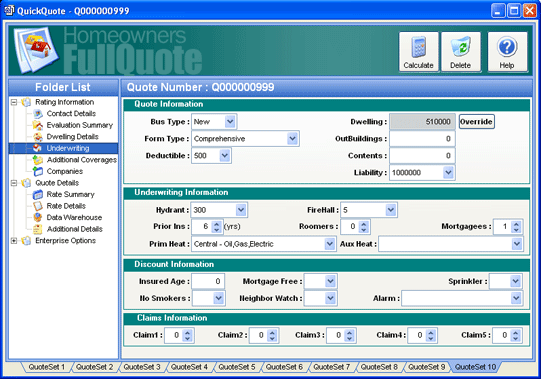Click the Data Warehouse icon

coord(38,217)
